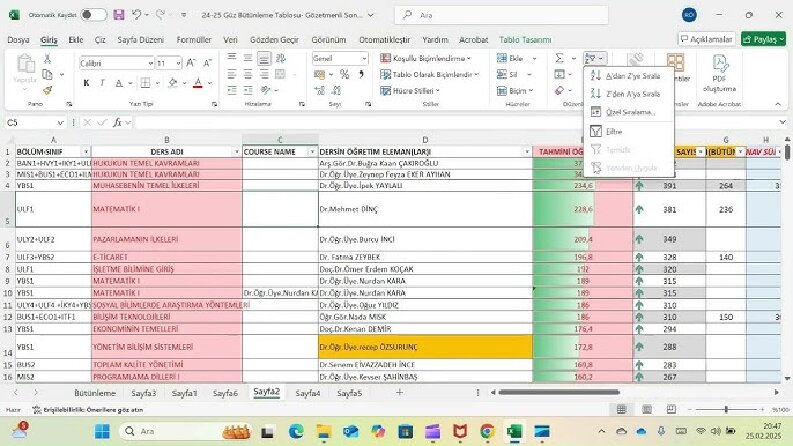Click the Ara search box in title bar
The image size is (793, 446).
[x=502, y=15]
